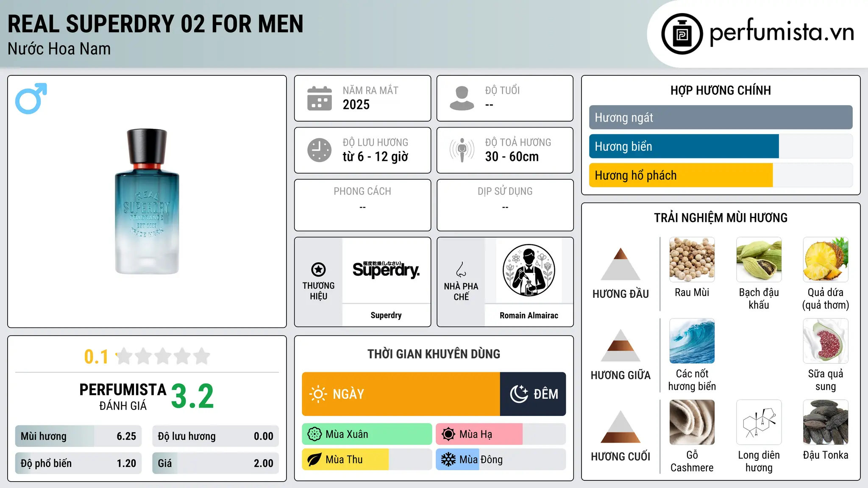Click the clock icon for Độ lưu hương
The image size is (868, 488).
[319, 150]
